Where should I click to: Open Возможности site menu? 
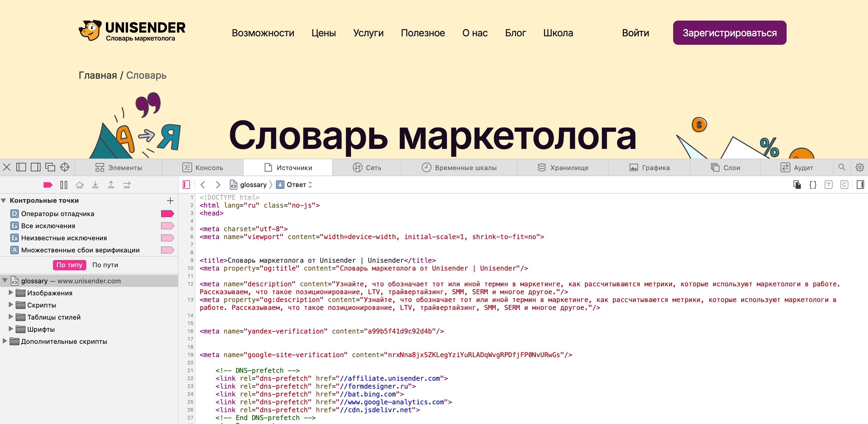pos(263,33)
